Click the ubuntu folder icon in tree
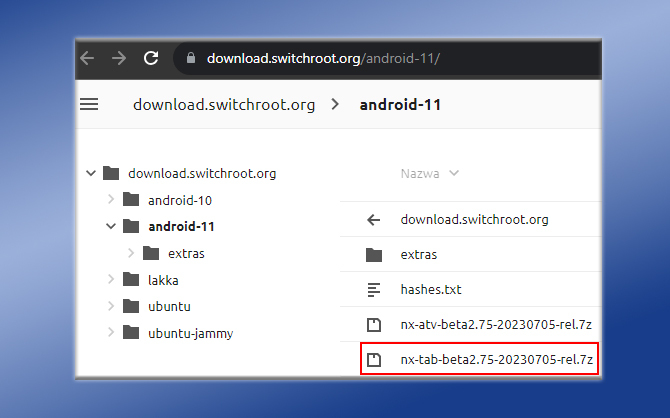670x418 pixels. click(131, 306)
